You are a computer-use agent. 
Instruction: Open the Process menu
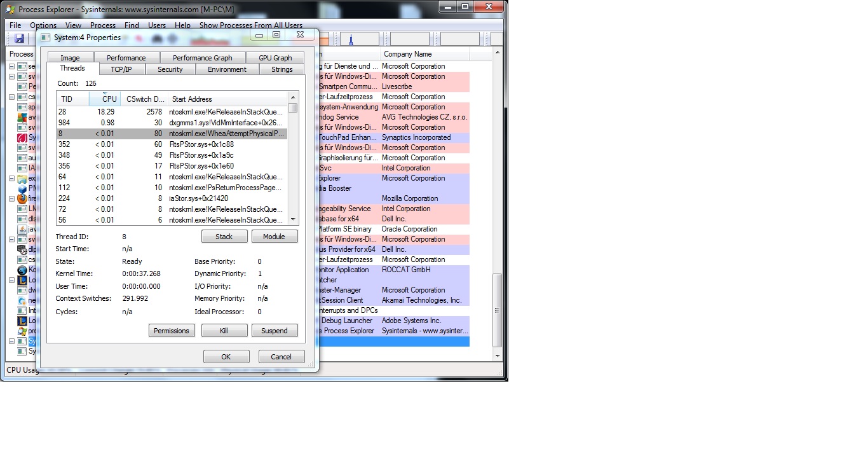(103, 25)
